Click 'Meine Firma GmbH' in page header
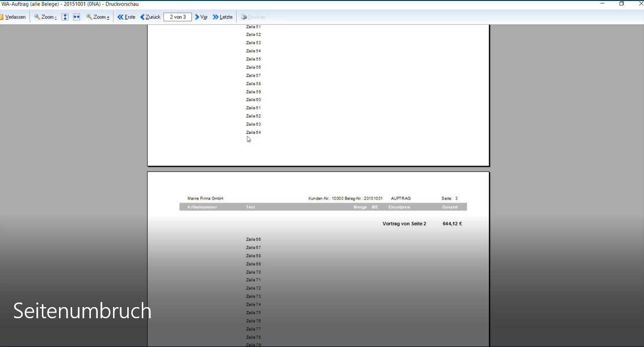 click(205, 199)
